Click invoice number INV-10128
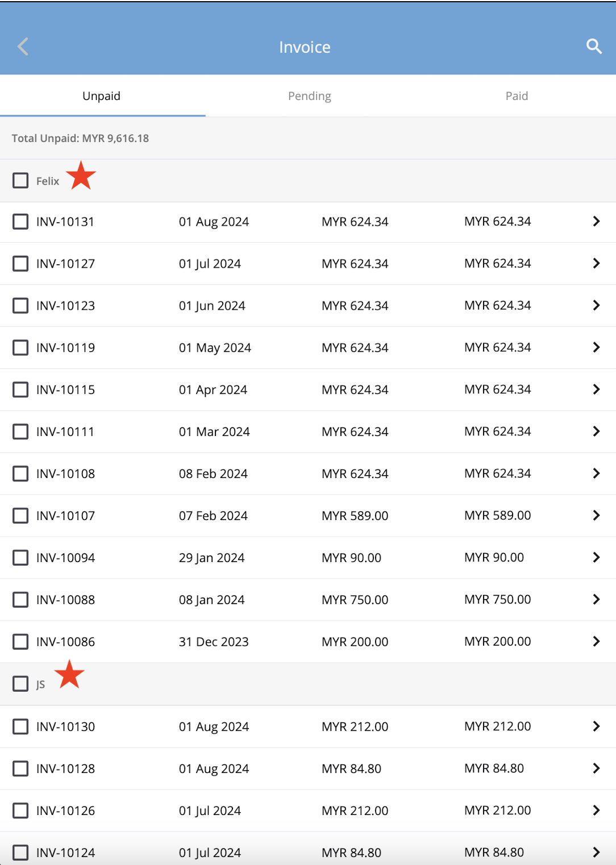The width and height of the screenshot is (616, 865). 65,769
